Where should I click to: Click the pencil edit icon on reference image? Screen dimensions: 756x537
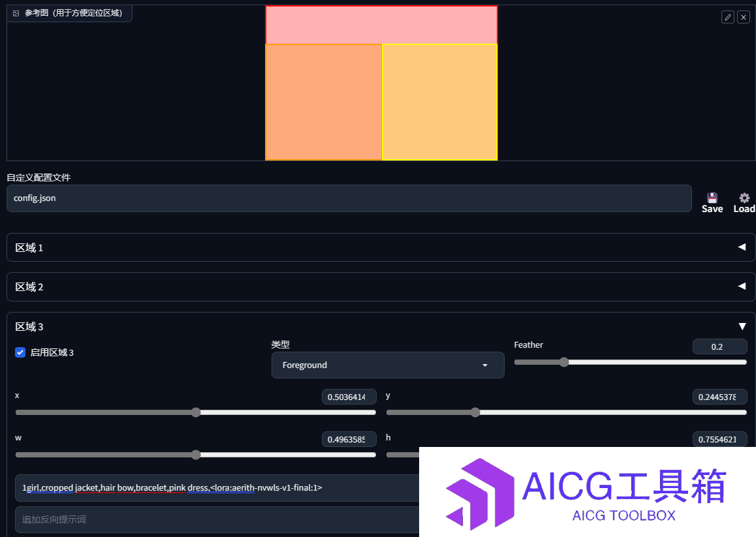pyautogui.click(x=727, y=18)
